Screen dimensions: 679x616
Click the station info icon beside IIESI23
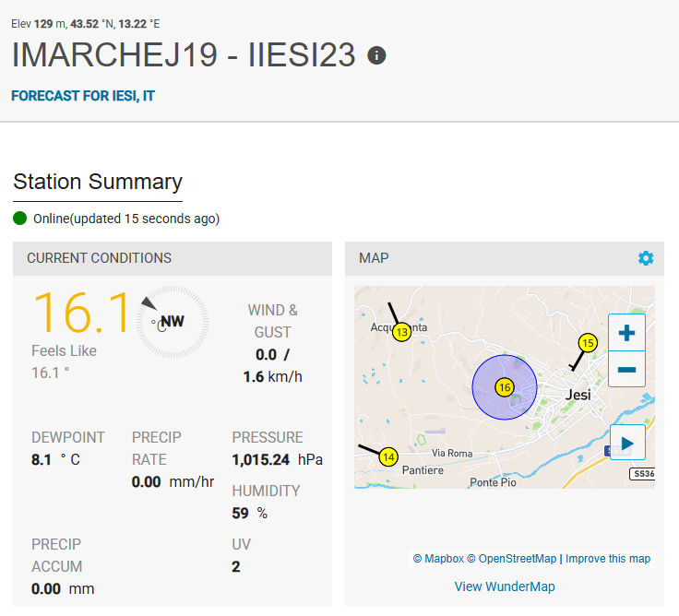coord(376,55)
